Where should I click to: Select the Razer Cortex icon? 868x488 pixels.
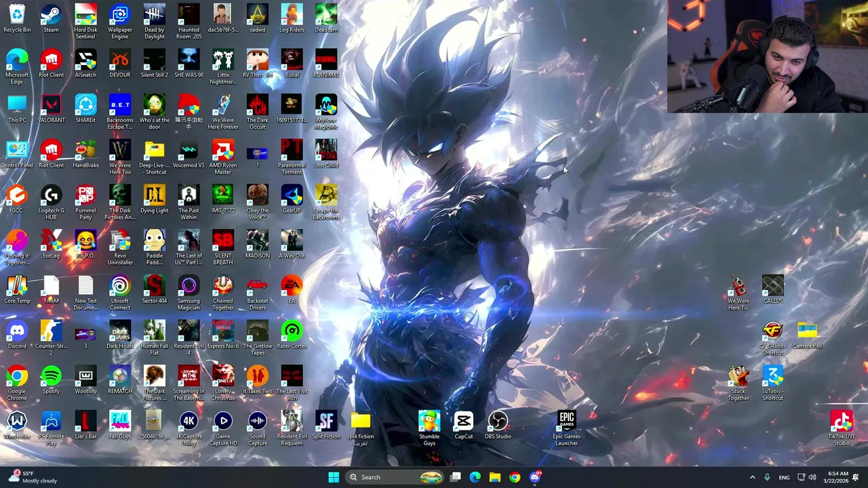(292, 335)
